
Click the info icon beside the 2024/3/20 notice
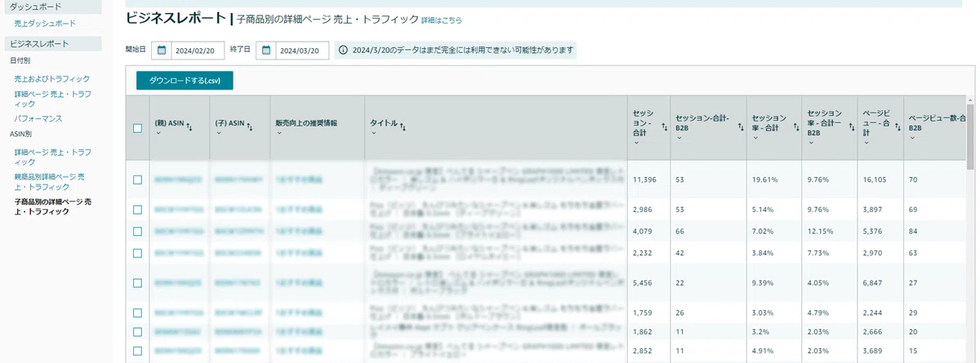(x=343, y=51)
